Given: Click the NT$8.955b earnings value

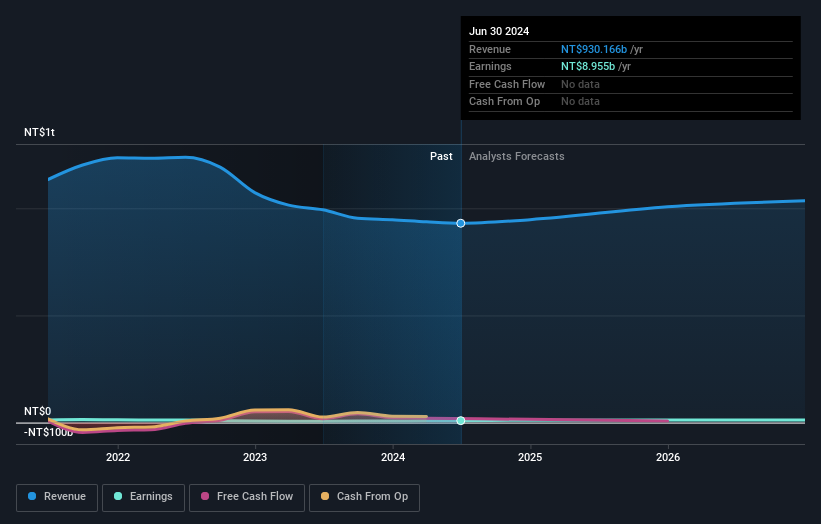Looking at the screenshot, I should [588, 66].
